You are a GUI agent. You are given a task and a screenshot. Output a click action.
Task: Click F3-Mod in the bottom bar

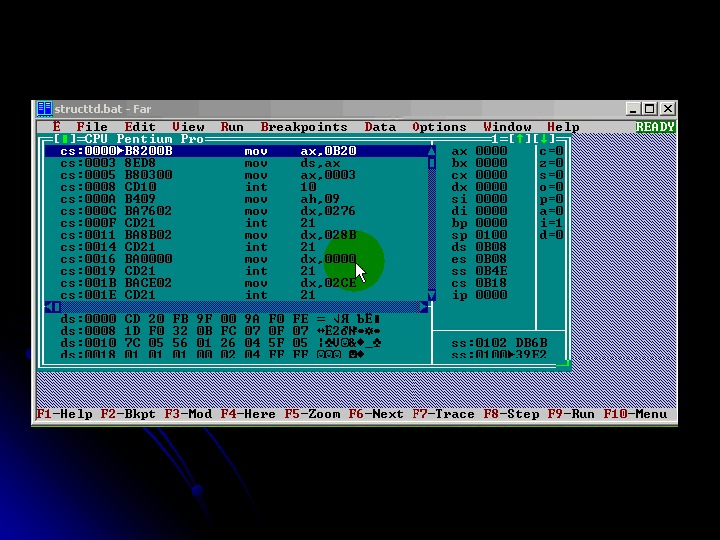188,414
